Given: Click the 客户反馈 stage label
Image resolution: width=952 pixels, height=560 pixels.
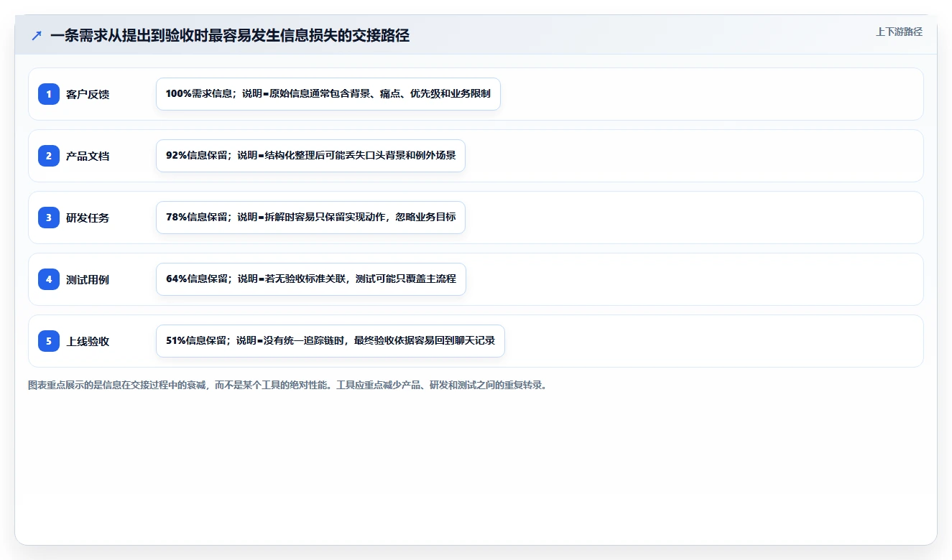Looking at the screenshot, I should [x=88, y=94].
